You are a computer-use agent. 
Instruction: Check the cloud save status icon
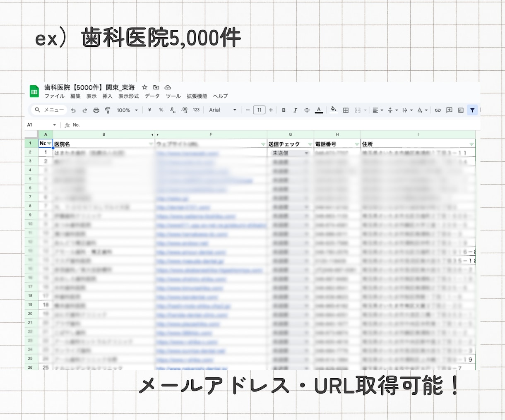pos(168,87)
